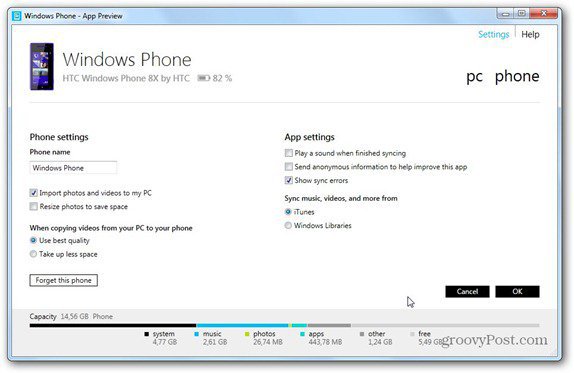Click the other legend color square
Viewport: 574px width, 373px height.
click(362, 334)
